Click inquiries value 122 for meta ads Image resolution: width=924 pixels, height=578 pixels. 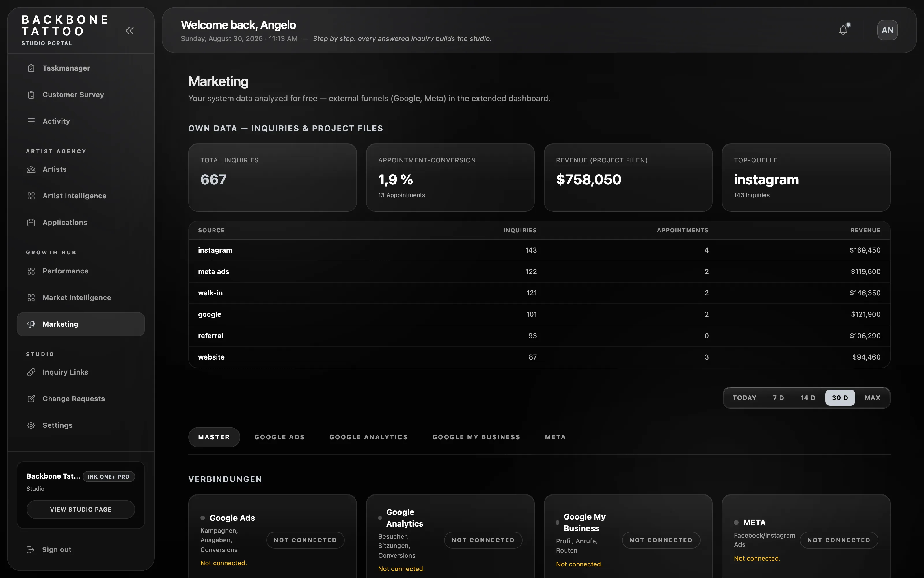[x=531, y=272]
